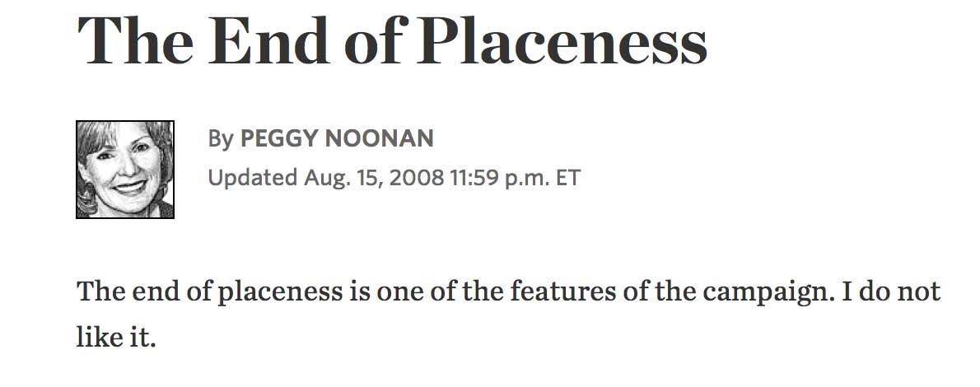Open the PEGGY NOONAN author link

coord(337,139)
